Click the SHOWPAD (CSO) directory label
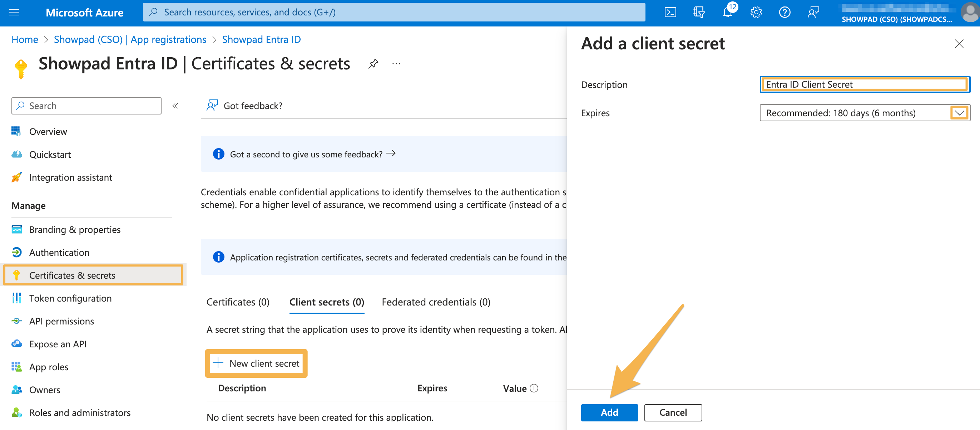This screenshot has height=430, width=980. [x=897, y=19]
